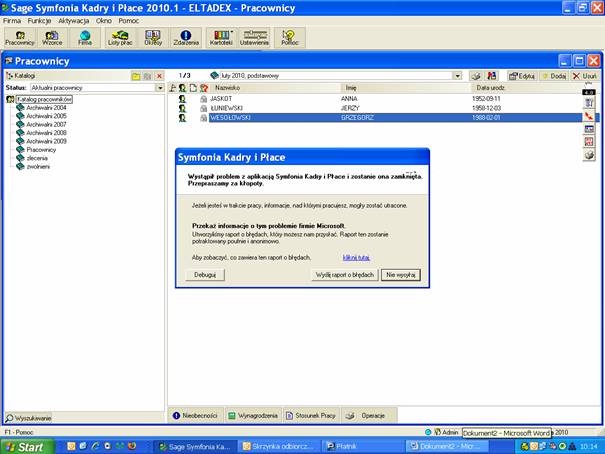Open Listy płac from the toolbar
This screenshot has height=454, width=605.
pyautogui.click(x=119, y=38)
